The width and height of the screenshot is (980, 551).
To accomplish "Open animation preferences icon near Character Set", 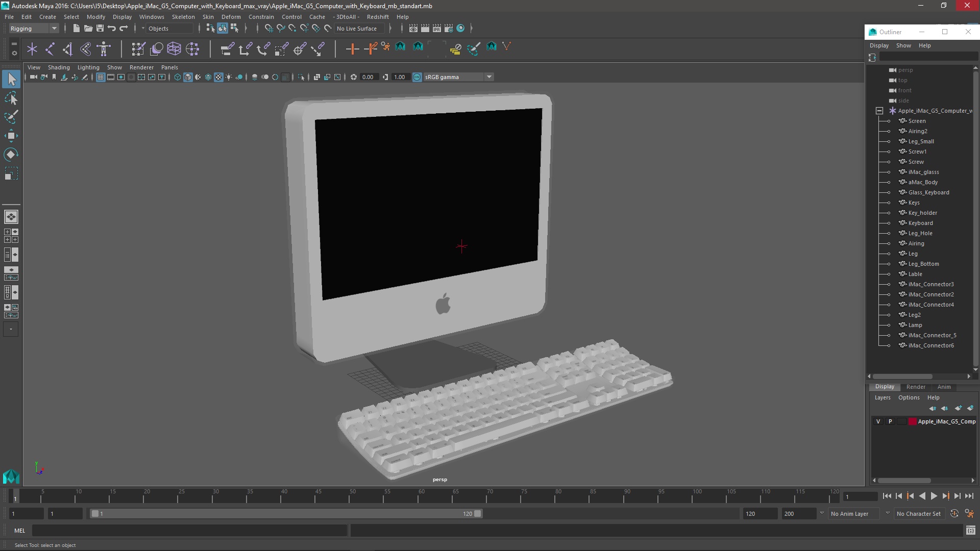I will pyautogui.click(x=969, y=514).
